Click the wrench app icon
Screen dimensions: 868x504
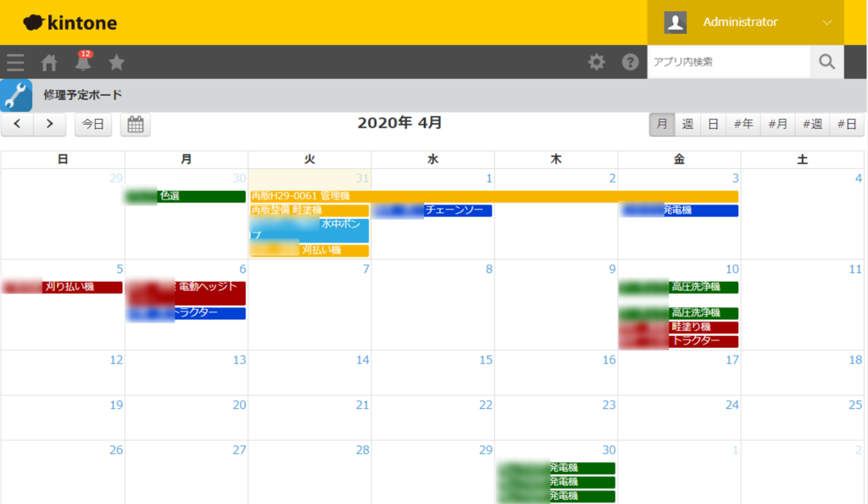click(16, 95)
